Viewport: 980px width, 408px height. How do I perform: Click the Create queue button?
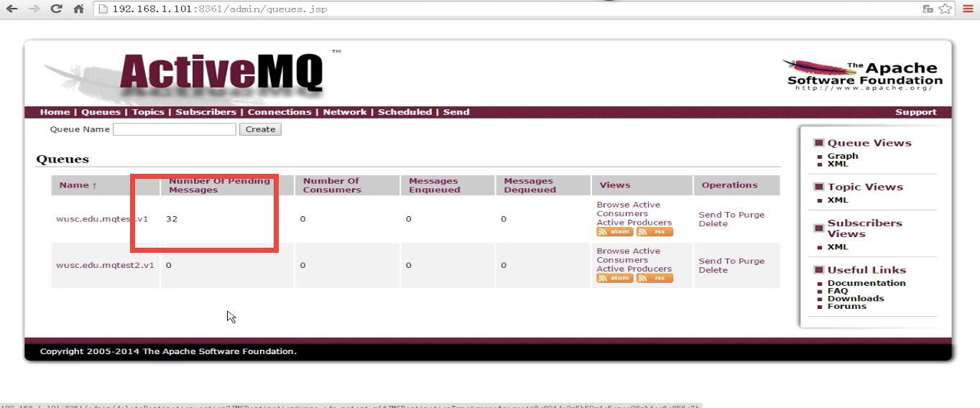[260, 129]
